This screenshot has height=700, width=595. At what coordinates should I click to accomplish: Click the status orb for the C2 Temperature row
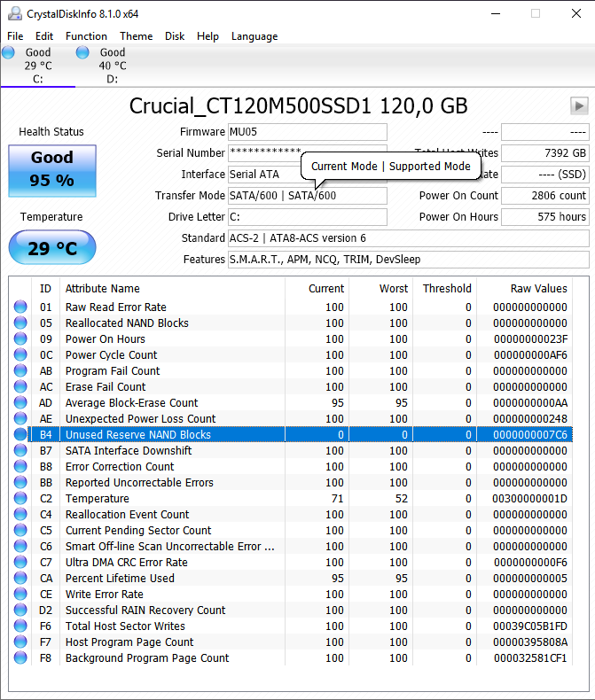(20, 498)
